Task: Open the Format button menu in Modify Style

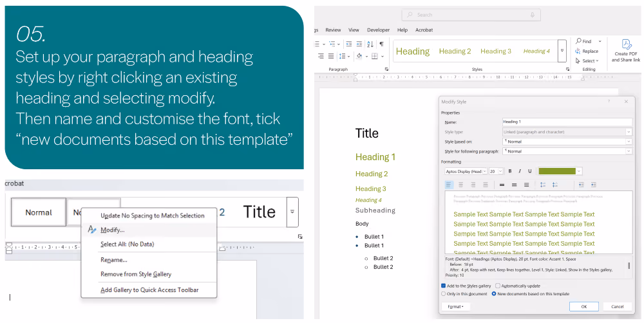Action: click(x=455, y=306)
